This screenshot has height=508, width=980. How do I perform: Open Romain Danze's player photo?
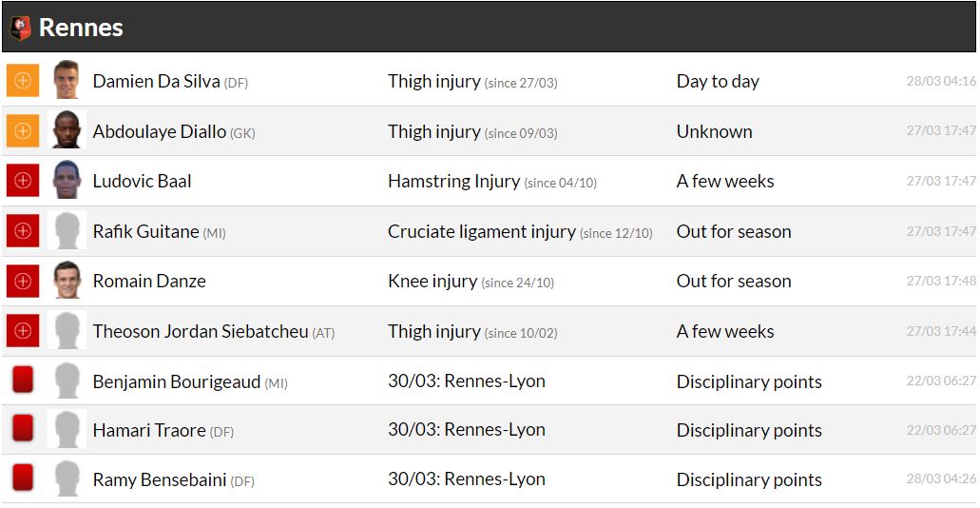(67, 281)
